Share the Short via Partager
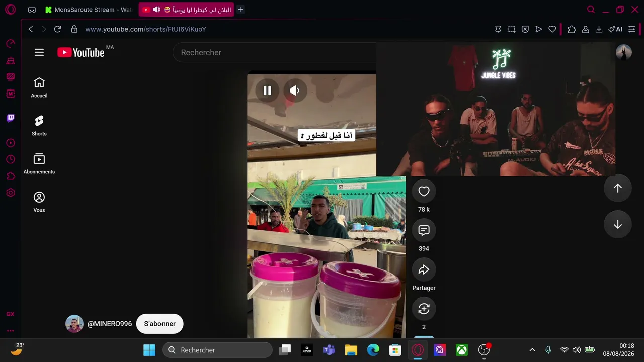644x362 pixels. 424,269
